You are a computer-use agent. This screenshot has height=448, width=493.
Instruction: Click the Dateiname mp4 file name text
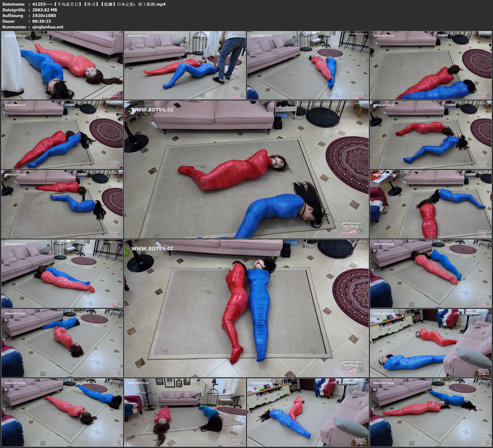pyautogui.click(x=99, y=4)
